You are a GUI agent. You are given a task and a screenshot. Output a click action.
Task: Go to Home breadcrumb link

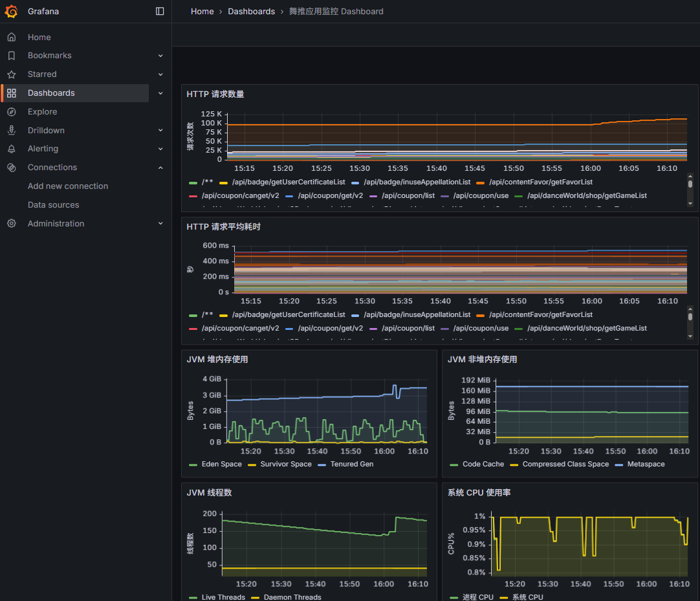click(x=202, y=11)
